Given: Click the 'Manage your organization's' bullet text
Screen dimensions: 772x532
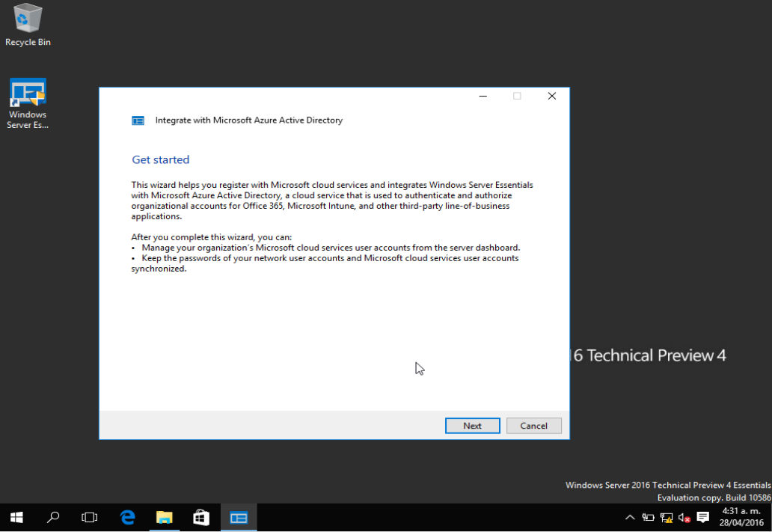Looking at the screenshot, I should click(331, 247).
